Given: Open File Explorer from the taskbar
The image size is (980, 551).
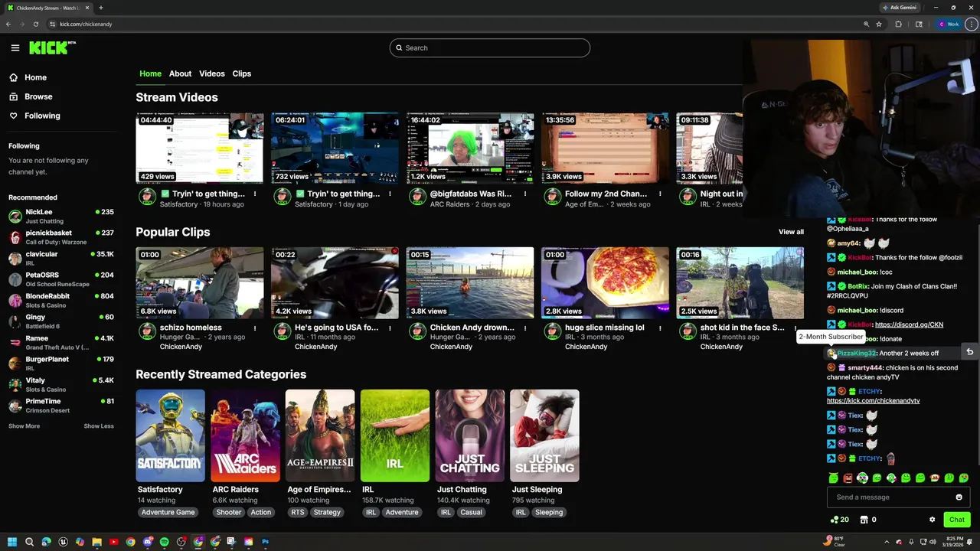Looking at the screenshot, I should (x=96, y=542).
